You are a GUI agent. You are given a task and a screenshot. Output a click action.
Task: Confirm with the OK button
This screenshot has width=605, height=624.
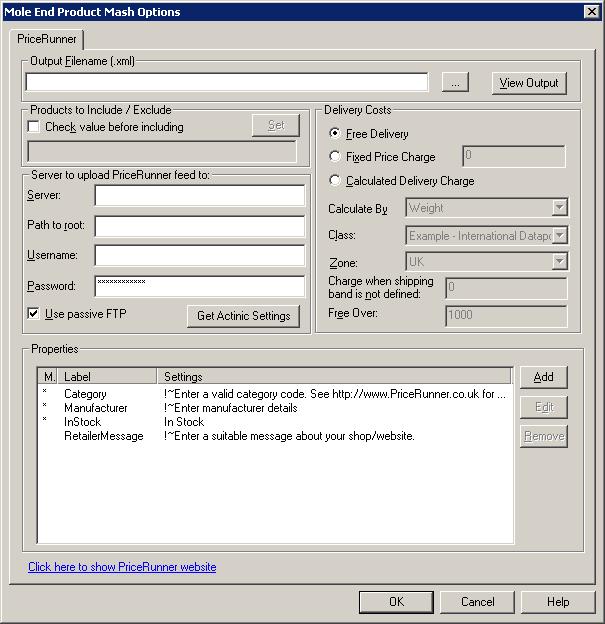pyautogui.click(x=396, y=602)
